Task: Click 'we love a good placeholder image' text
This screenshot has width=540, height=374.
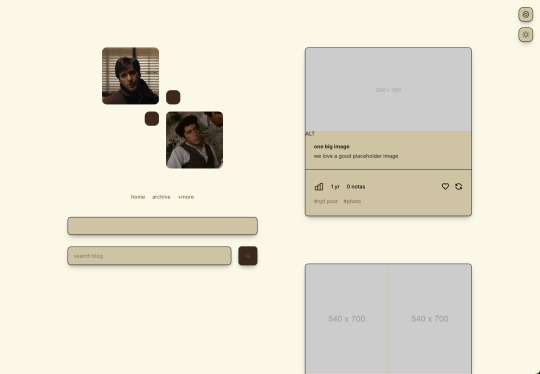Action: 356,156
